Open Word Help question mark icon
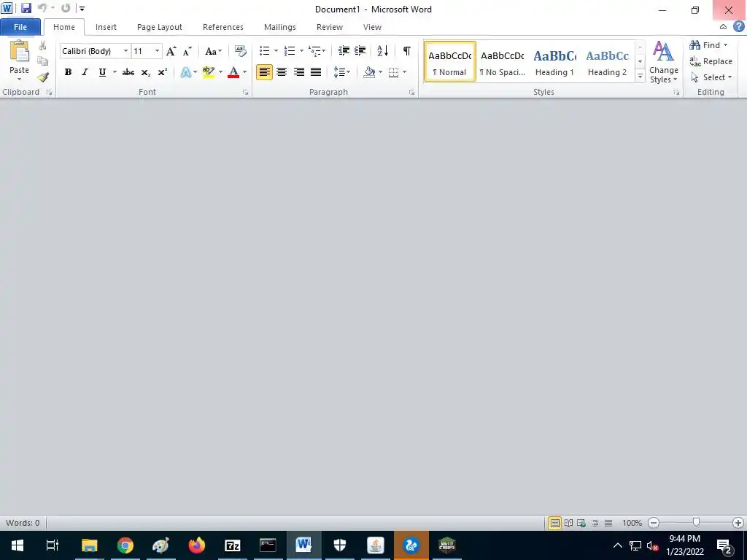Viewport: 747px width, 560px height. point(738,27)
